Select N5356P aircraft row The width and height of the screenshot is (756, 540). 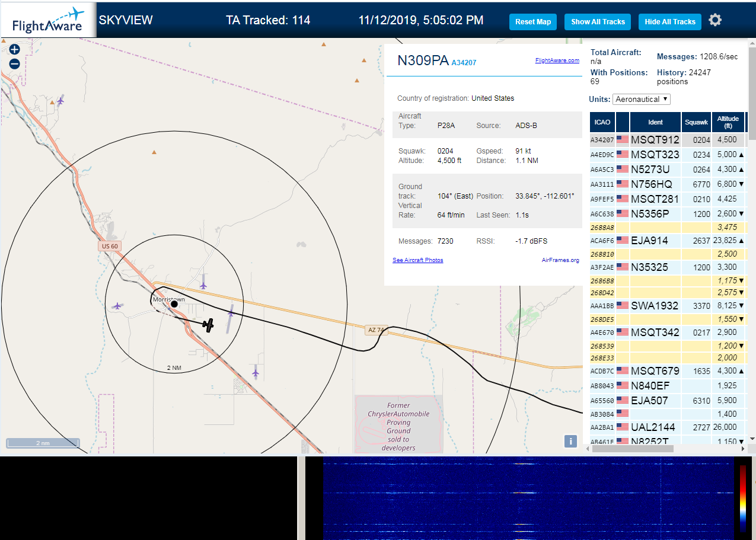point(668,213)
